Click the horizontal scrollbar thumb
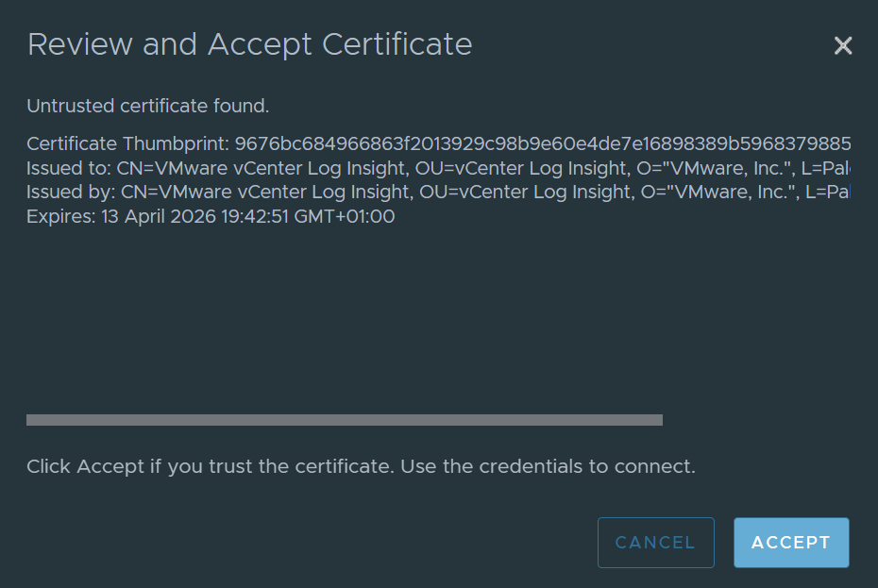878x588 pixels. coord(345,420)
